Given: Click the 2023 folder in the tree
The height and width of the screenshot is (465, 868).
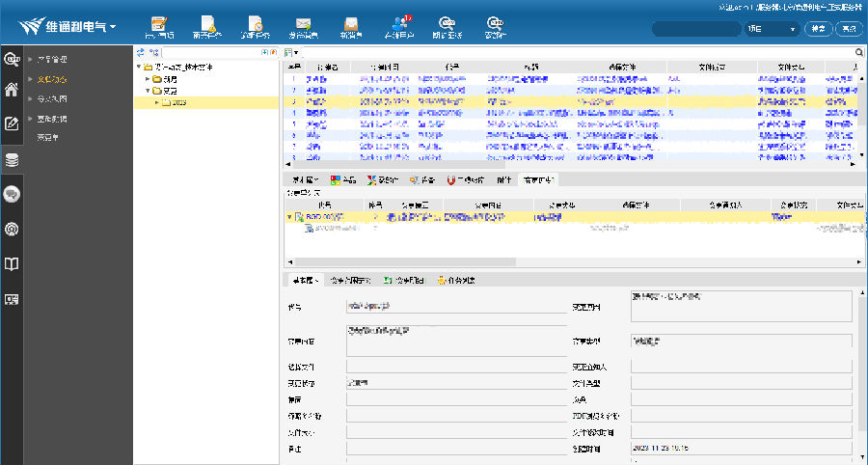Looking at the screenshot, I should [178, 102].
